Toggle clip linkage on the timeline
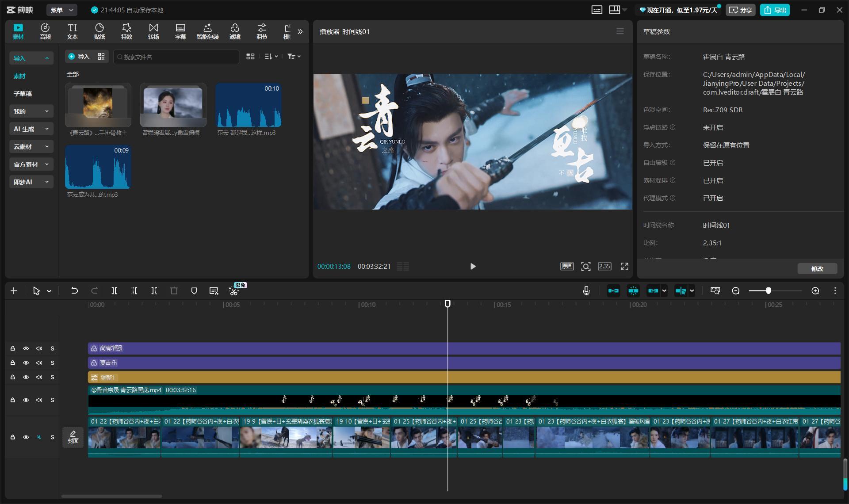Screen dimensions: 849x504 click(x=653, y=290)
